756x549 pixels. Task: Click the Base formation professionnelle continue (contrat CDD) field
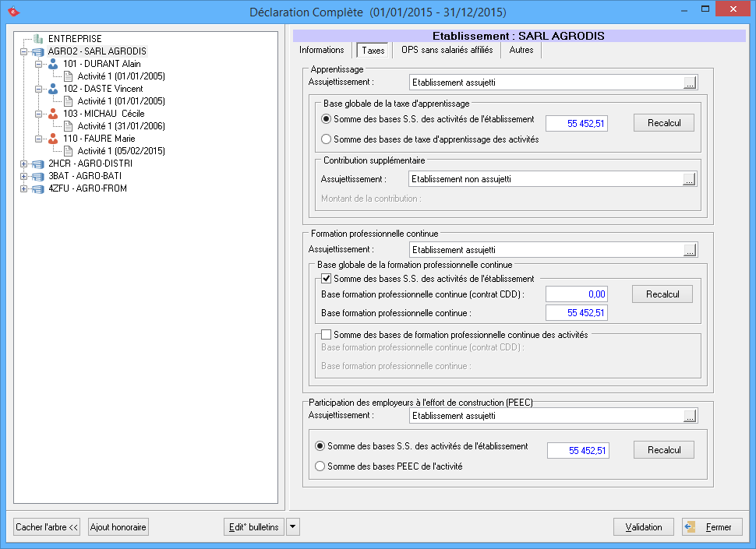point(576,294)
